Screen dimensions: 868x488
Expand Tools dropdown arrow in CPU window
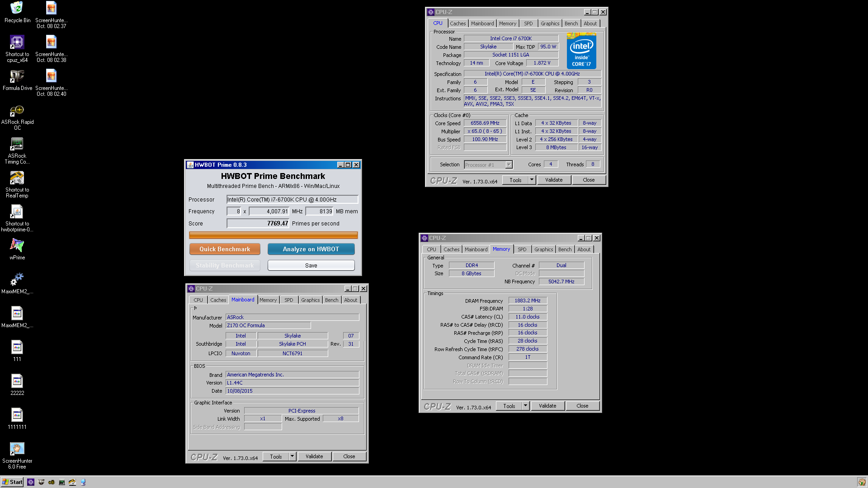point(532,180)
